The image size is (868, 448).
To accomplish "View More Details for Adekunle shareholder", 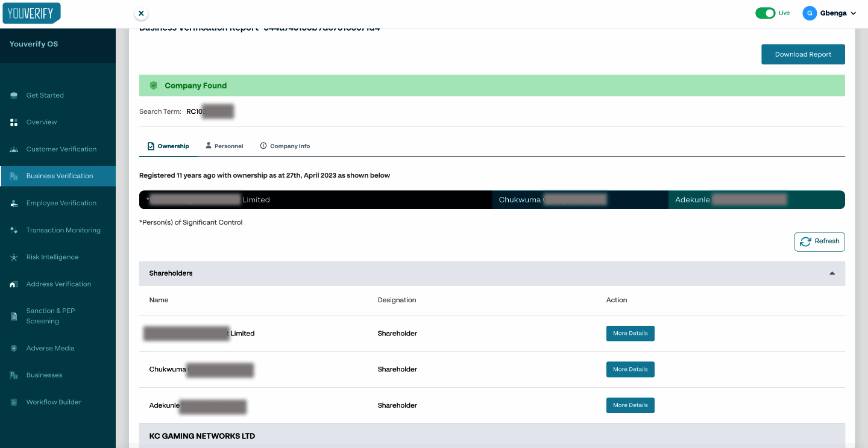I will click(x=630, y=405).
